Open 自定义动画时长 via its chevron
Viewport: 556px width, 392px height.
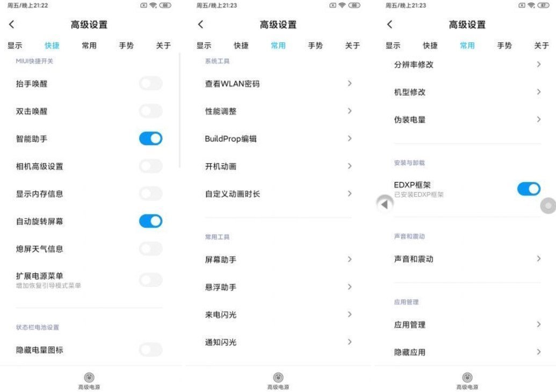(350, 193)
